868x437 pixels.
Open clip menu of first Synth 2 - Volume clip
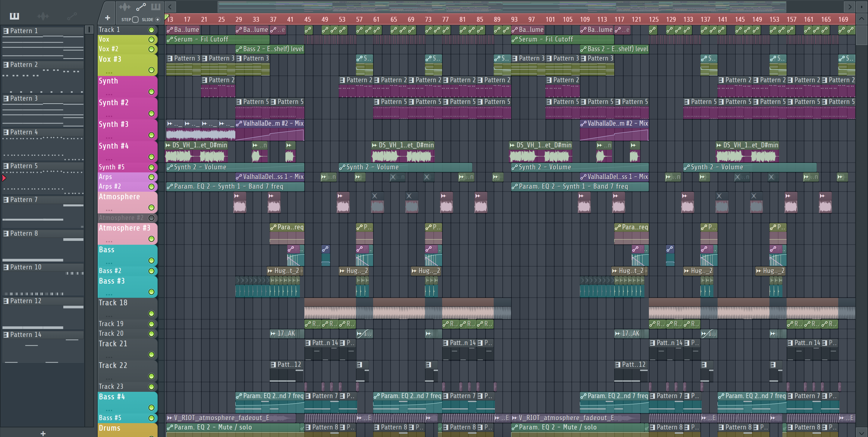170,167
